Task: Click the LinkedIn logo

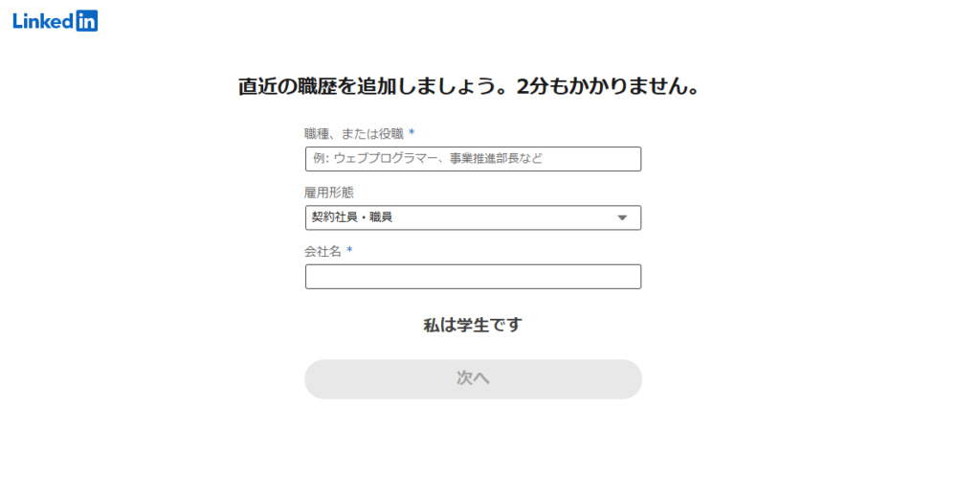Action: pyautogui.click(x=55, y=20)
